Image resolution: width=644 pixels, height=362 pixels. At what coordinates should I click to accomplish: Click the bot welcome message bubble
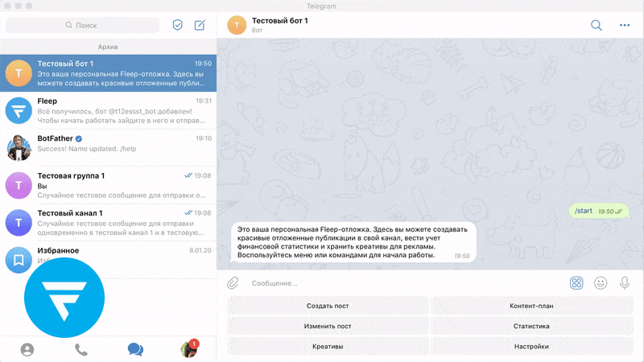pos(353,242)
